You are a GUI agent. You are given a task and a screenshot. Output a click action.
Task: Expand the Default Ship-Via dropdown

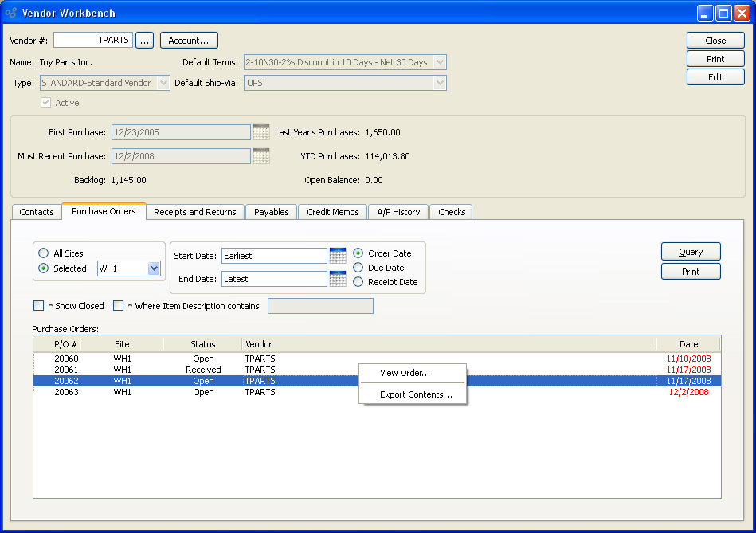click(x=440, y=83)
